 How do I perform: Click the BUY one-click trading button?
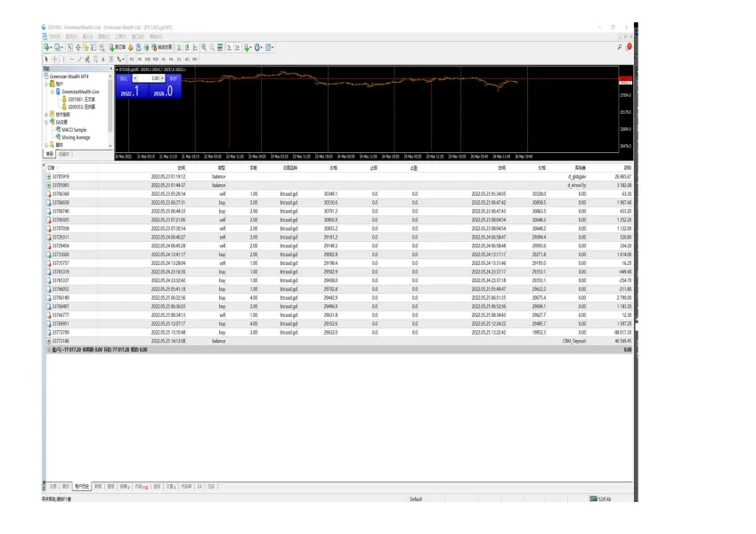click(x=174, y=78)
